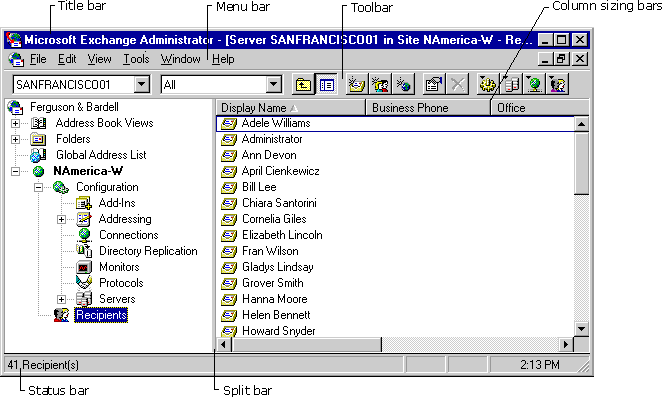Create a new distribution list from toolbar
This screenshot has width=662, height=397.
pyautogui.click(x=380, y=85)
